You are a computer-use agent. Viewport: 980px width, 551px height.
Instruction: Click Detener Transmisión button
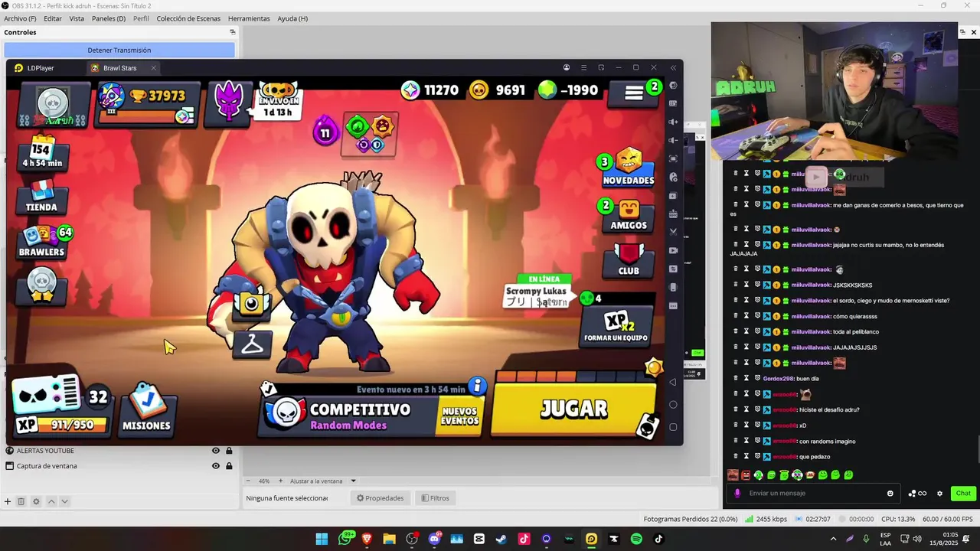click(119, 51)
